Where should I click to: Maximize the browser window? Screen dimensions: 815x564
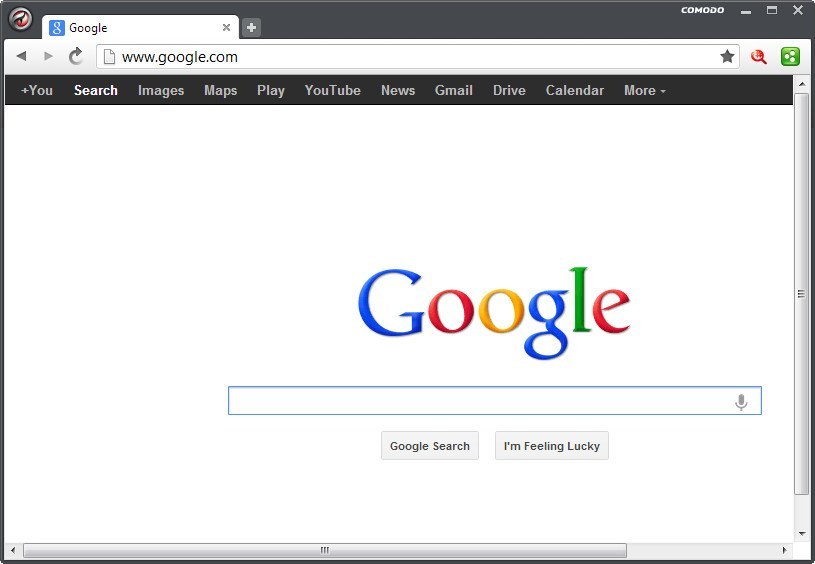coord(772,10)
